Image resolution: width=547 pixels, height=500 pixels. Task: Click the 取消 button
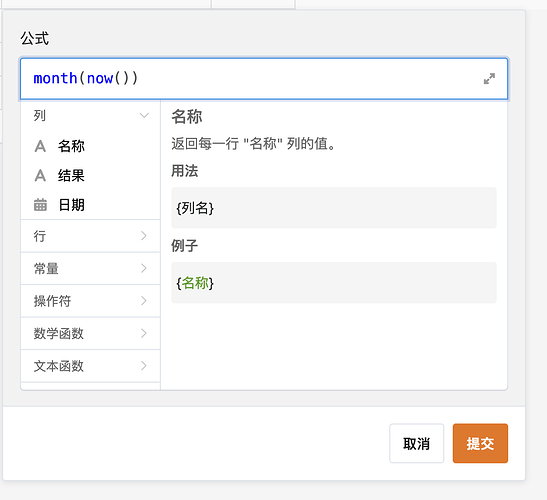click(417, 443)
